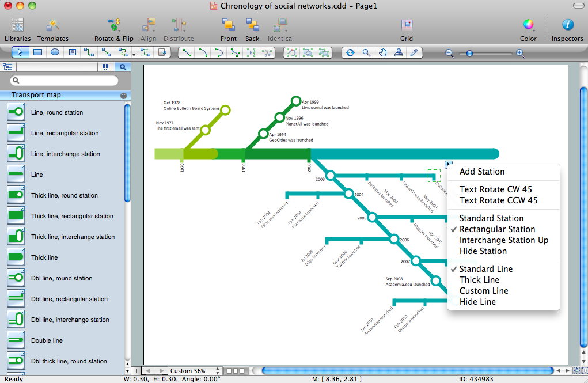Click the library list vertical scrollbar
This screenshot has height=383, width=588.
(127, 153)
